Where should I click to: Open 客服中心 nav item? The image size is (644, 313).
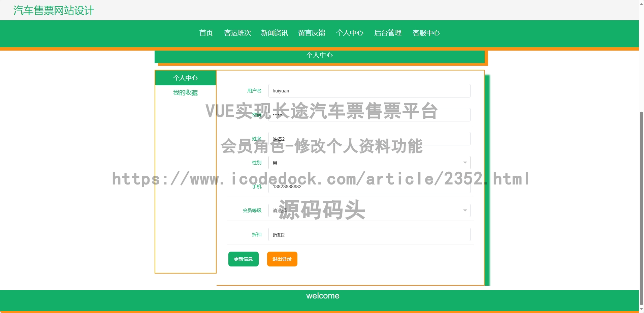coord(426,33)
